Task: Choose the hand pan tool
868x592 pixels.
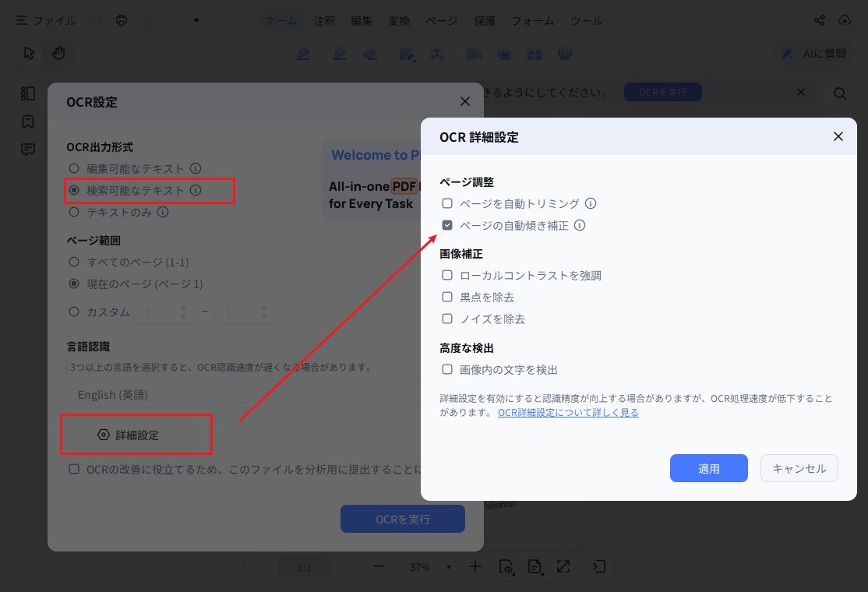Action: pyautogui.click(x=58, y=53)
